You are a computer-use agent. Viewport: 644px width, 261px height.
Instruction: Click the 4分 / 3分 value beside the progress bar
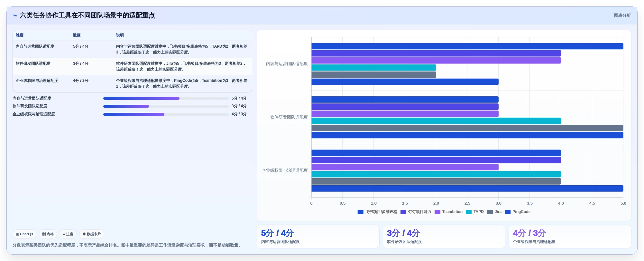click(x=239, y=114)
